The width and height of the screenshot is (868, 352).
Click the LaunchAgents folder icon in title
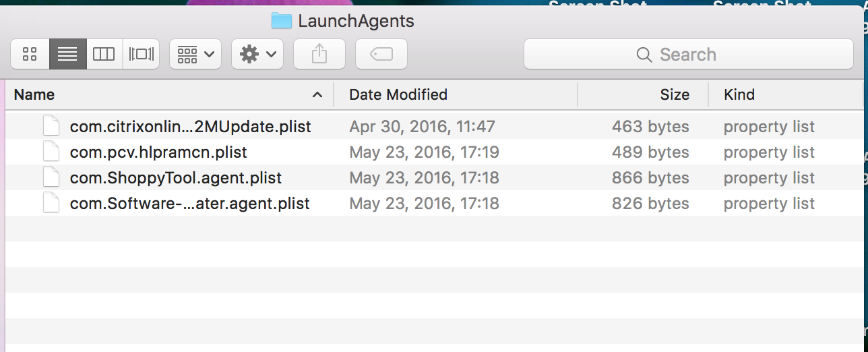click(x=281, y=21)
